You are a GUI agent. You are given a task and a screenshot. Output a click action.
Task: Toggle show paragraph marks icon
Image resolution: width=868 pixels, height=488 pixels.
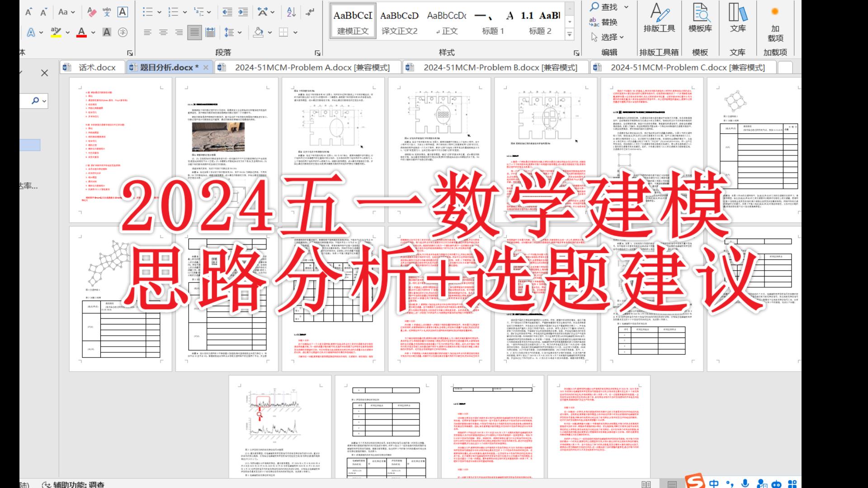[x=310, y=12]
